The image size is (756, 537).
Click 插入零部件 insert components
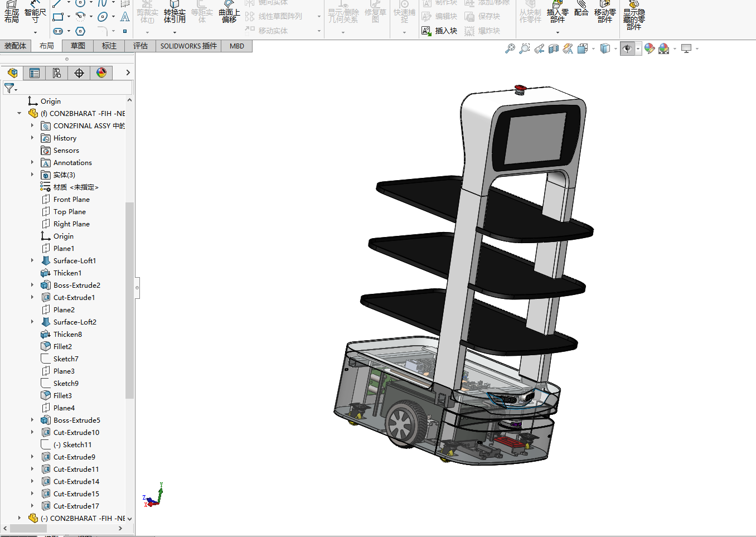click(558, 12)
